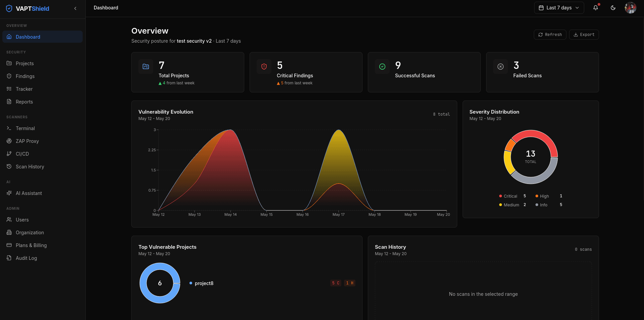Open Users admin page
The height and width of the screenshot is (320, 644).
pos(42,219)
